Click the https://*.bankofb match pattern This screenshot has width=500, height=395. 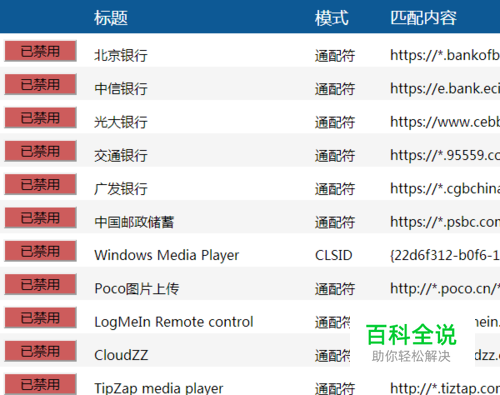(x=445, y=55)
